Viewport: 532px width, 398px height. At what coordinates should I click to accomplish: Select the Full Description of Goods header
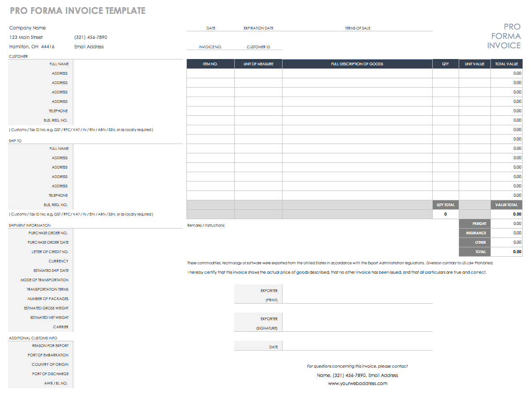357,64
